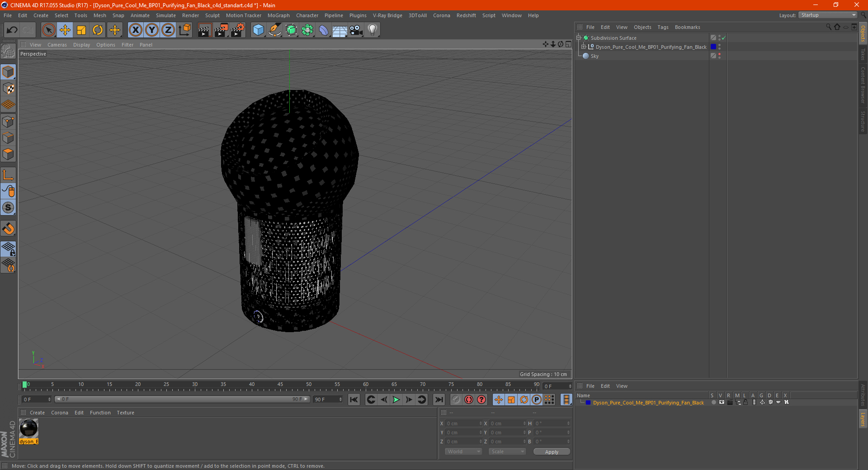Open the Floor environment objects icon
Screen dimensions: 868x470
tap(340, 30)
